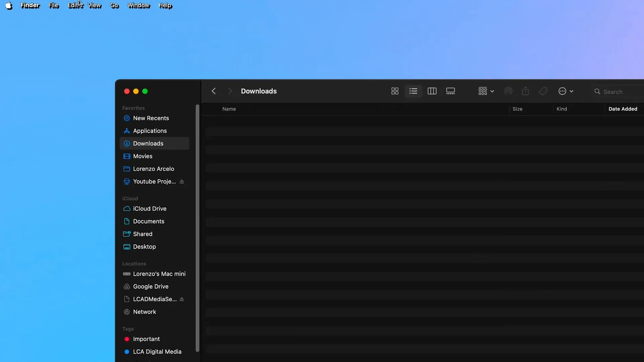Open Google Drive location
Viewport: 644px width, 362px height.
[155, 287]
